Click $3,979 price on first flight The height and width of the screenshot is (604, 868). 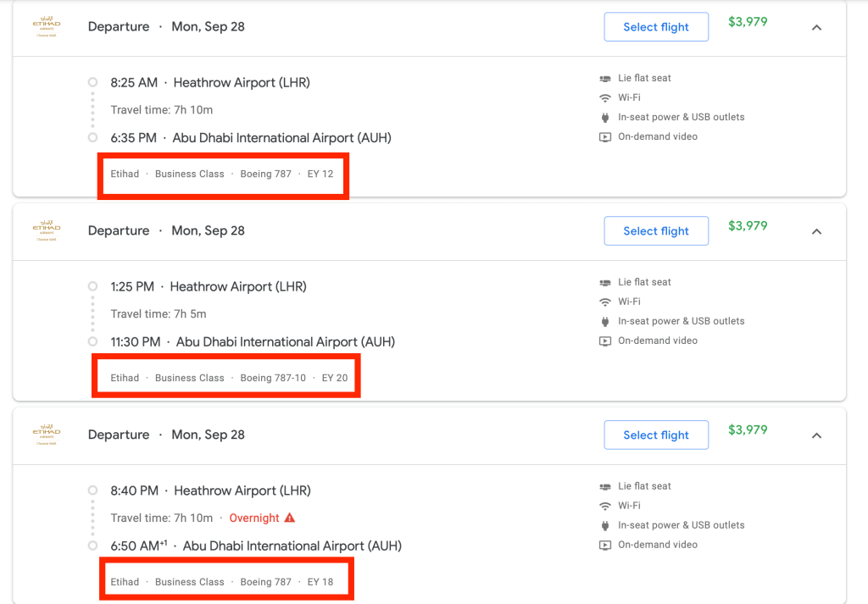(748, 22)
